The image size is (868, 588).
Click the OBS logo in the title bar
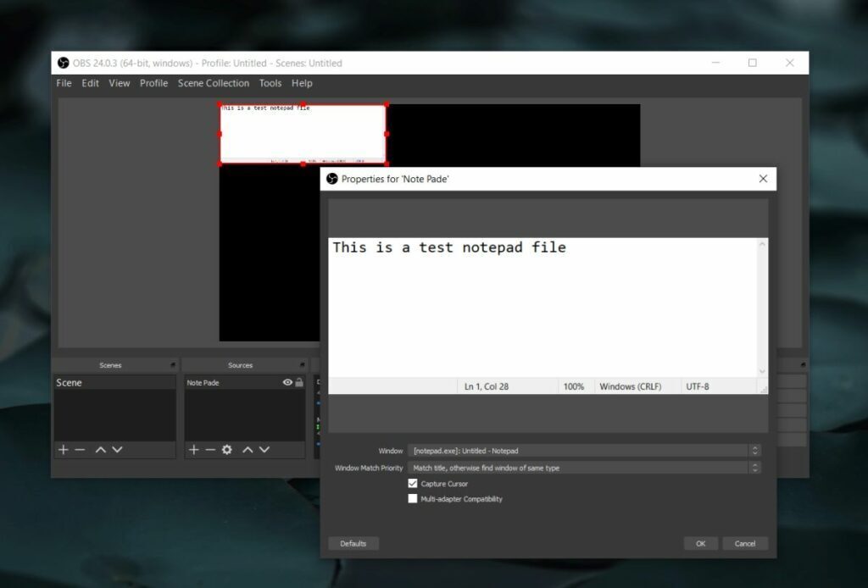[x=62, y=63]
